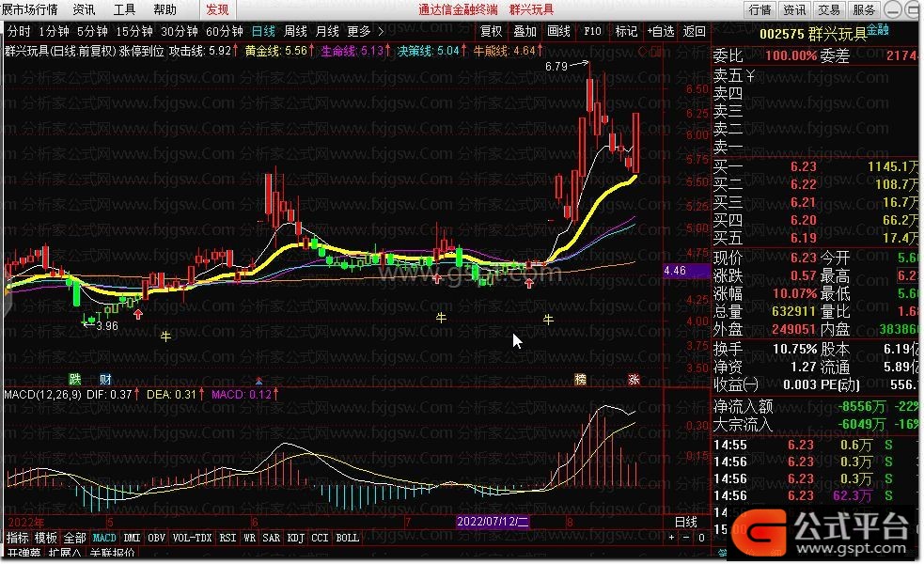
Task: Switch indicator to CCI
Action: (320, 538)
